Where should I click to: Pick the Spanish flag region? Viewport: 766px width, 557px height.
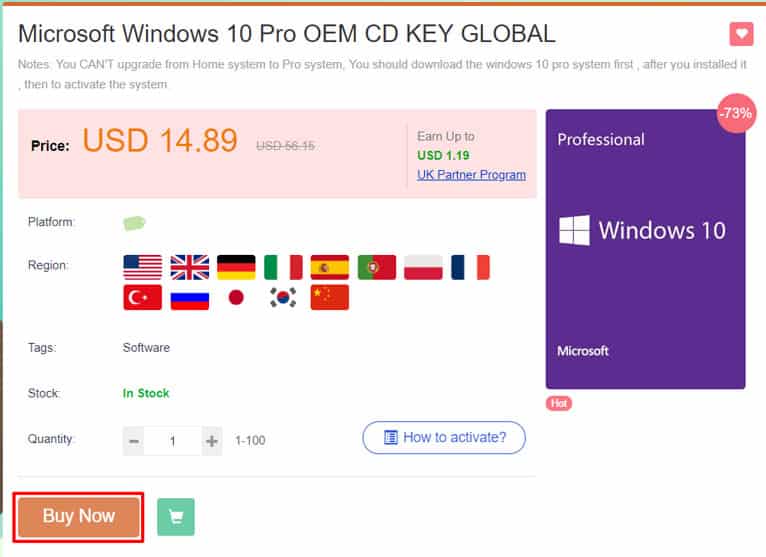pyautogui.click(x=330, y=267)
